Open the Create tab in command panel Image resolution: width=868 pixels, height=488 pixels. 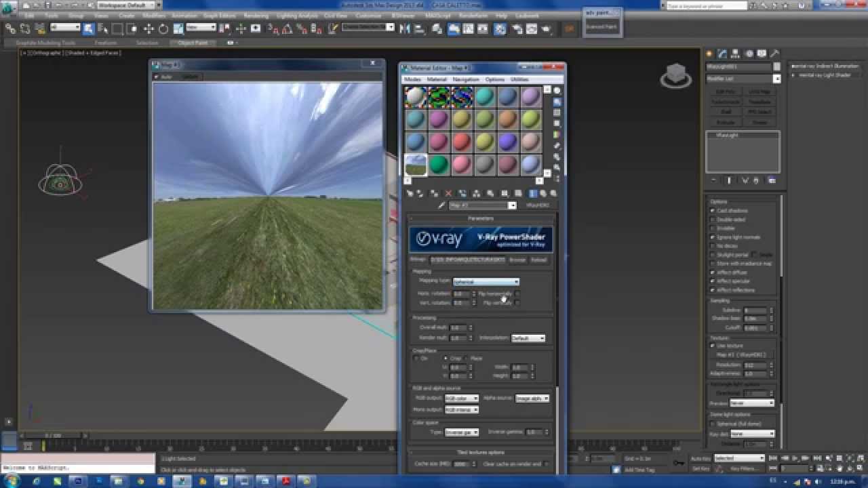click(x=710, y=54)
